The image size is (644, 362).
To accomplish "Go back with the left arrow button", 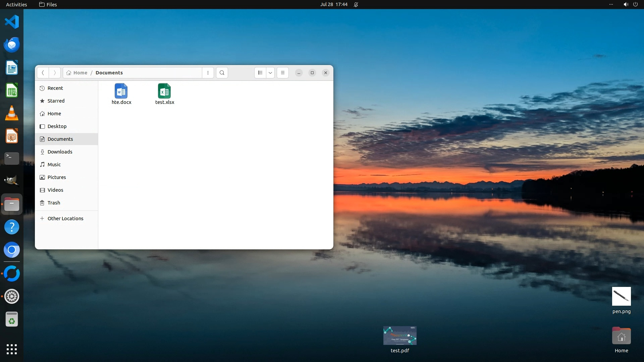I will (x=43, y=73).
